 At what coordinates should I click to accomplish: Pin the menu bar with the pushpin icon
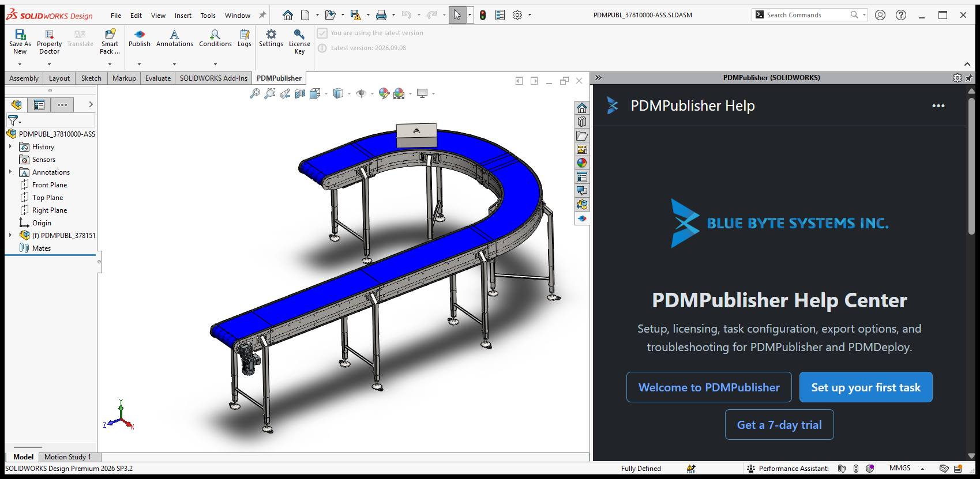[262, 15]
